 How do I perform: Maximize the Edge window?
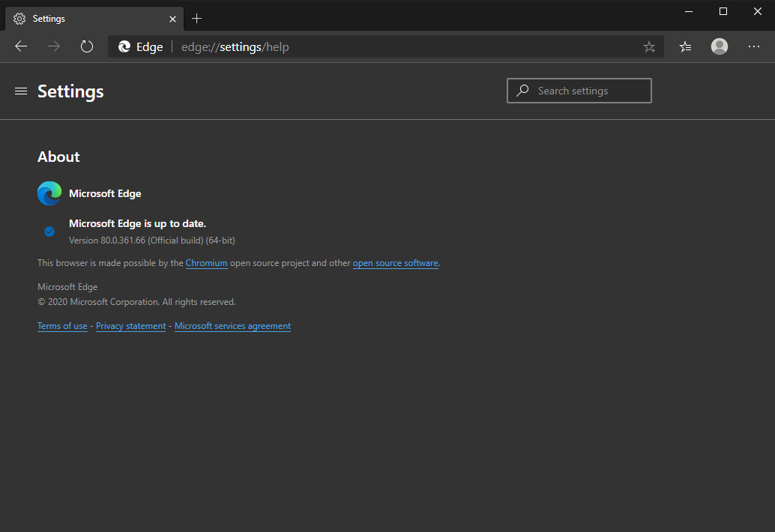coord(723,11)
